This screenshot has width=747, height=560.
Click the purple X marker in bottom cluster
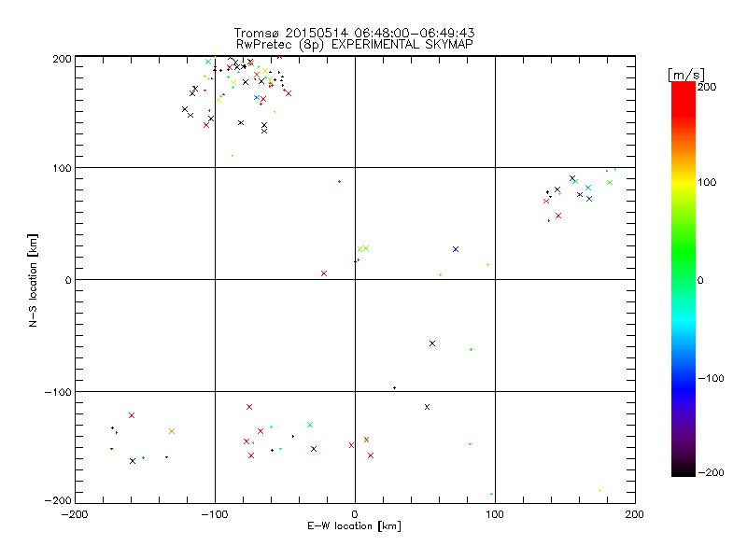click(x=314, y=449)
